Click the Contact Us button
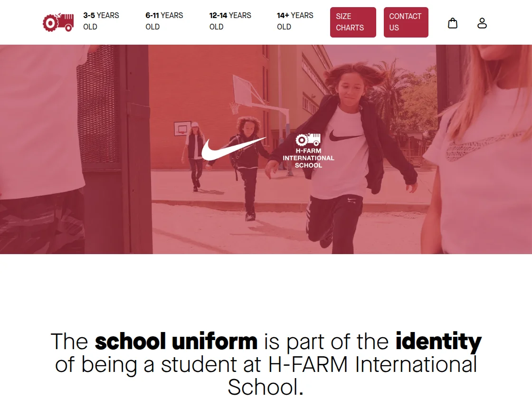The height and width of the screenshot is (418, 532). pos(406,22)
